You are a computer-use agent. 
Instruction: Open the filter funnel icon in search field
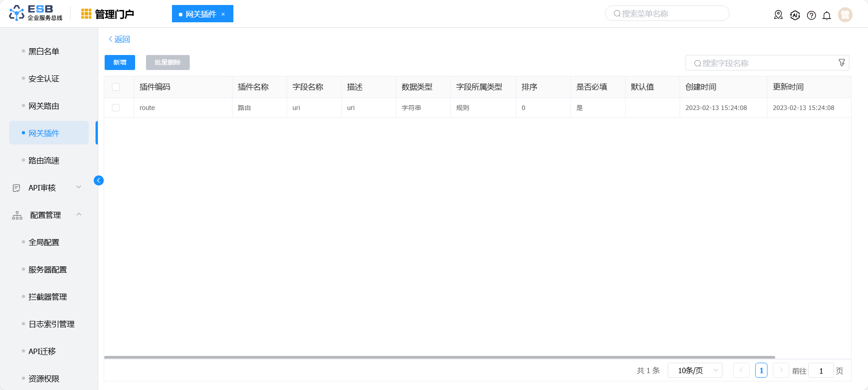[x=842, y=63]
